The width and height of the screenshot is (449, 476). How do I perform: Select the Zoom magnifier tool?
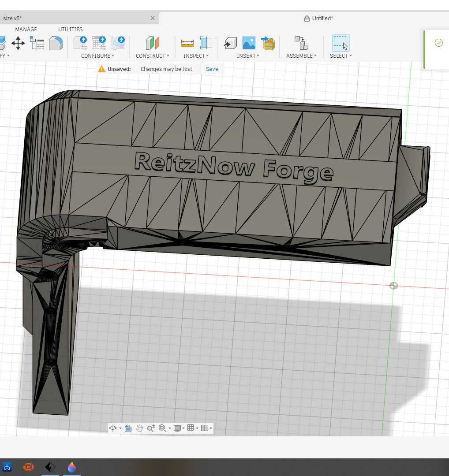coord(151,428)
